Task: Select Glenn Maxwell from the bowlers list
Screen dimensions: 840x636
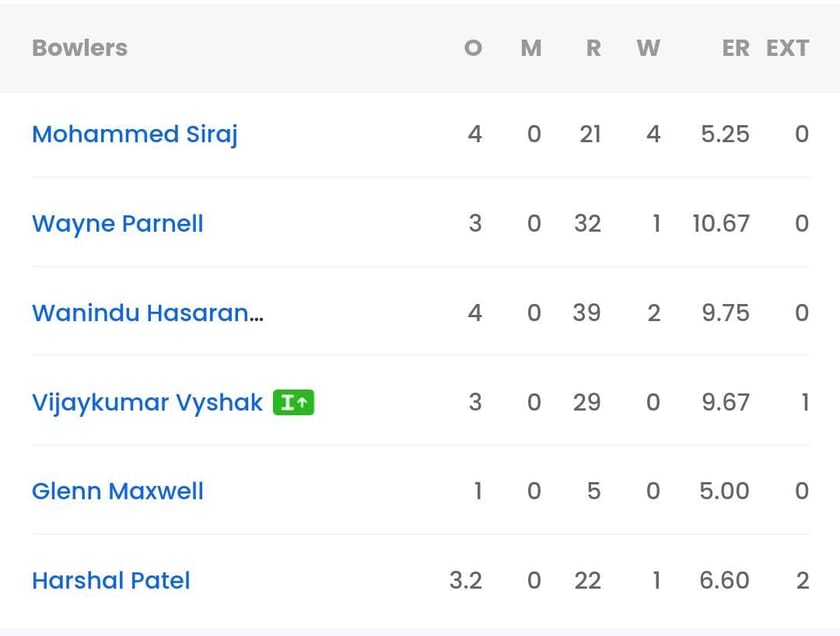Action: (117, 491)
